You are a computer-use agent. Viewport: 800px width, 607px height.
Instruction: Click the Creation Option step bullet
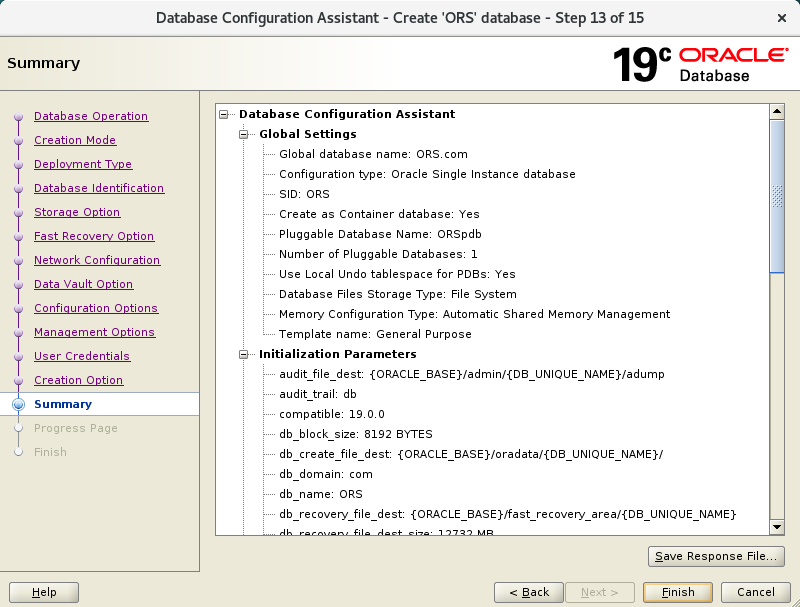click(19, 380)
